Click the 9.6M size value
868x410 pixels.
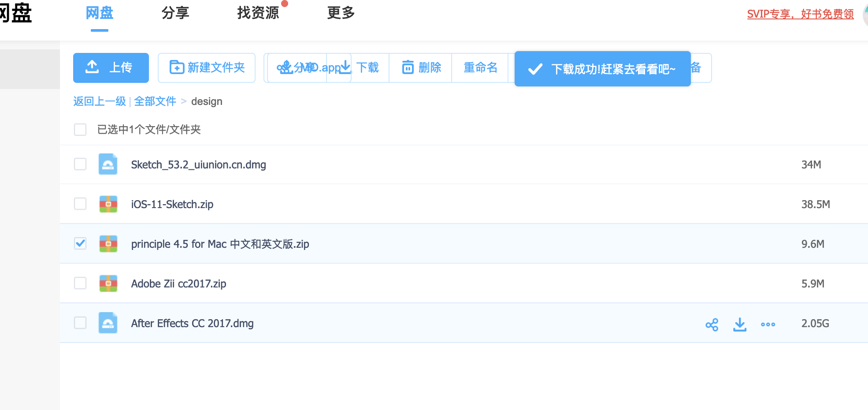813,244
